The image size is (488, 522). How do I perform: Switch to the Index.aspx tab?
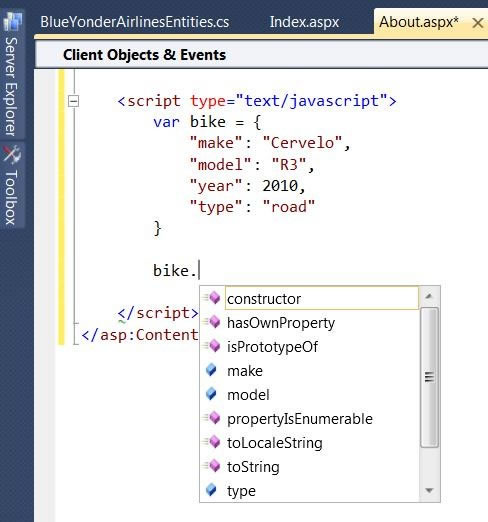[x=304, y=22]
